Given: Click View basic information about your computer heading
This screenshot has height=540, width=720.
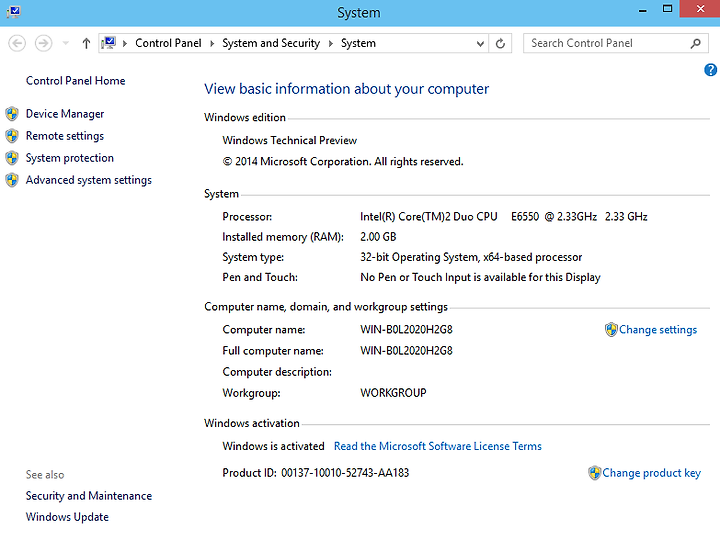Looking at the screenshot, I should pos(347,89).
